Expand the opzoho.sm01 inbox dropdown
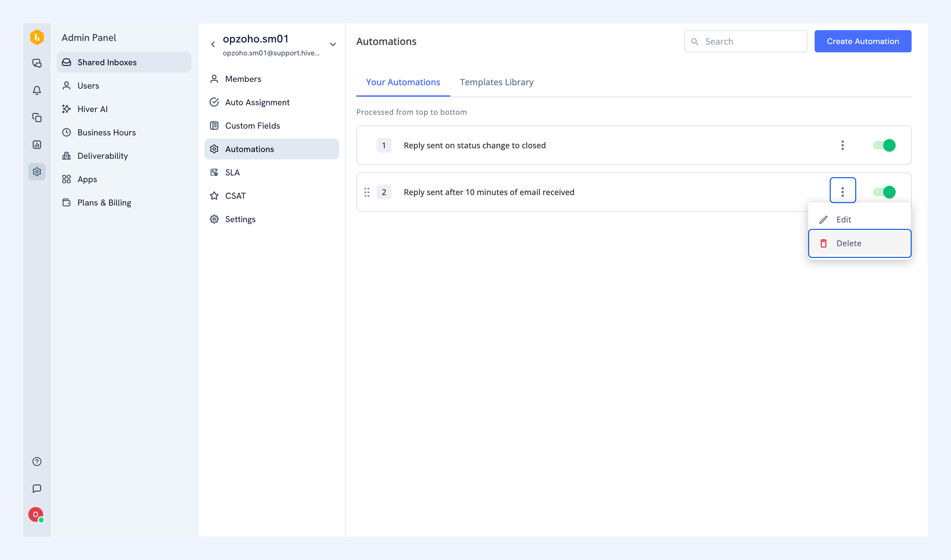Image resolution: width=951 pixels, height=560 pixels. [333, 44]
